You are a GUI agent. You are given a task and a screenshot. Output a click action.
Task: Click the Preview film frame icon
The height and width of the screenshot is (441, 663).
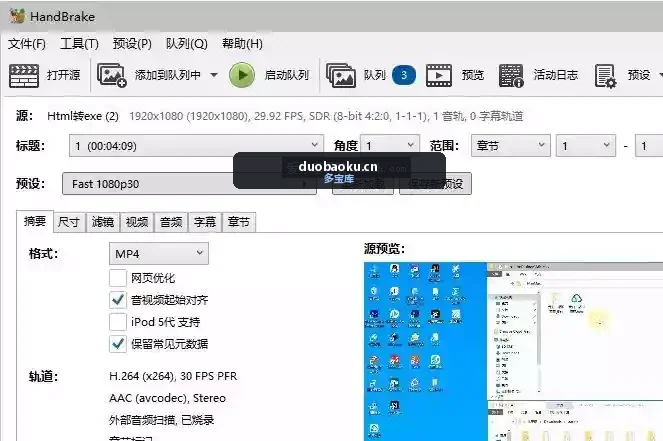438,75
